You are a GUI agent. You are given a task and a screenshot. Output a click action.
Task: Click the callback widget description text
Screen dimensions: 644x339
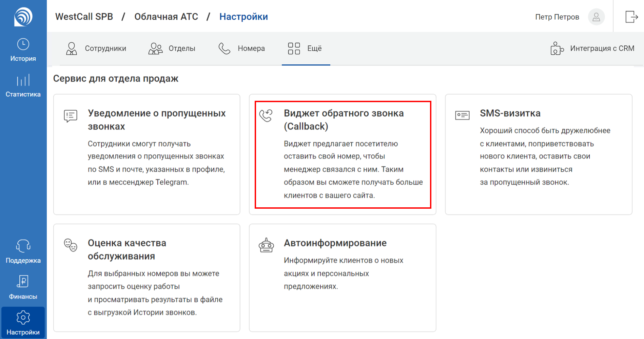353,169
